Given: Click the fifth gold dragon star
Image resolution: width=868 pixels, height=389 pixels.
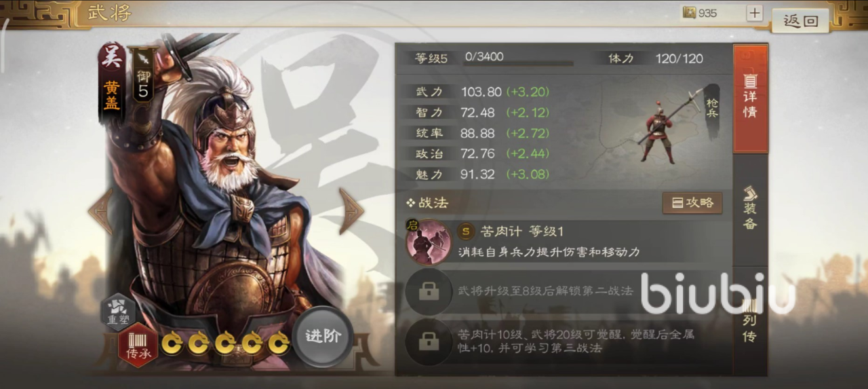Looking at the screenshot, I should click(278, 344).
